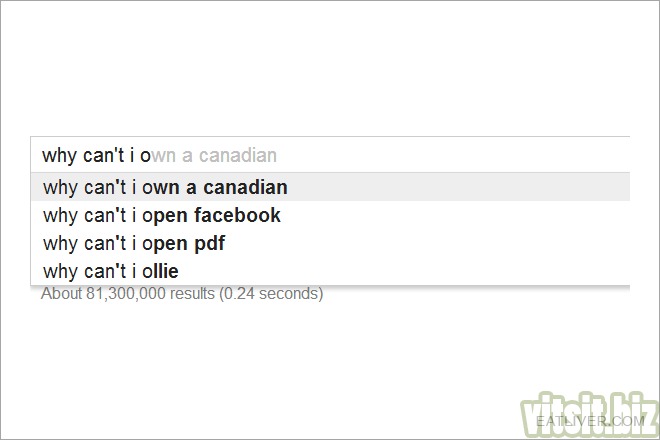
Task: Click the greyed "wn a canadian" autocomplete text
Action: 214,155
